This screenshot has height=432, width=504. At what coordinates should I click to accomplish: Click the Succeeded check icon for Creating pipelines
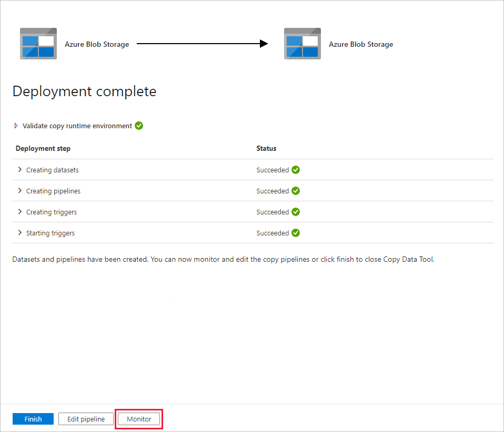295,191
